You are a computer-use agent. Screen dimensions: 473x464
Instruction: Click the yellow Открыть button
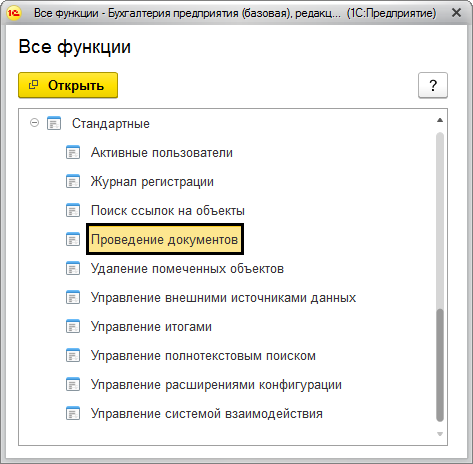(68, 85)
